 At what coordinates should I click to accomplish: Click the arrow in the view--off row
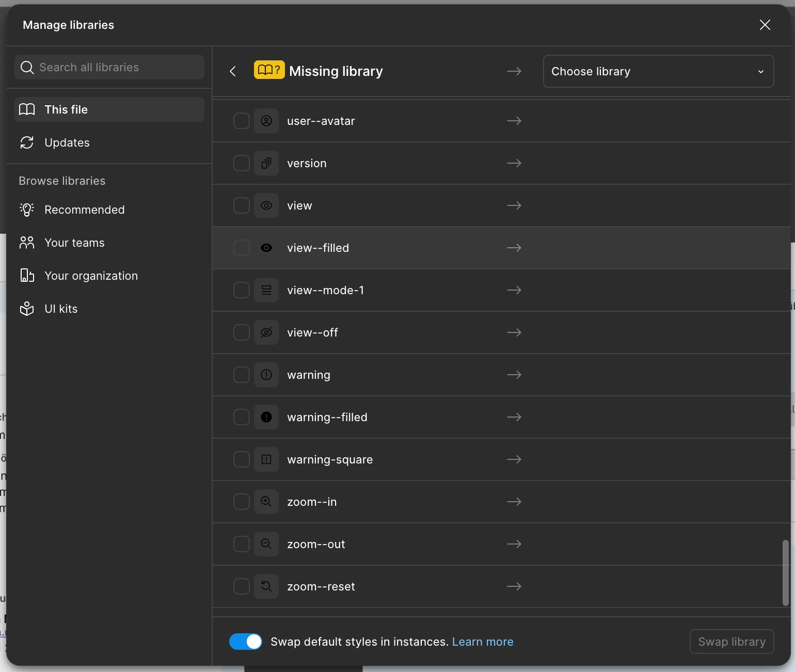coord(514,332)
